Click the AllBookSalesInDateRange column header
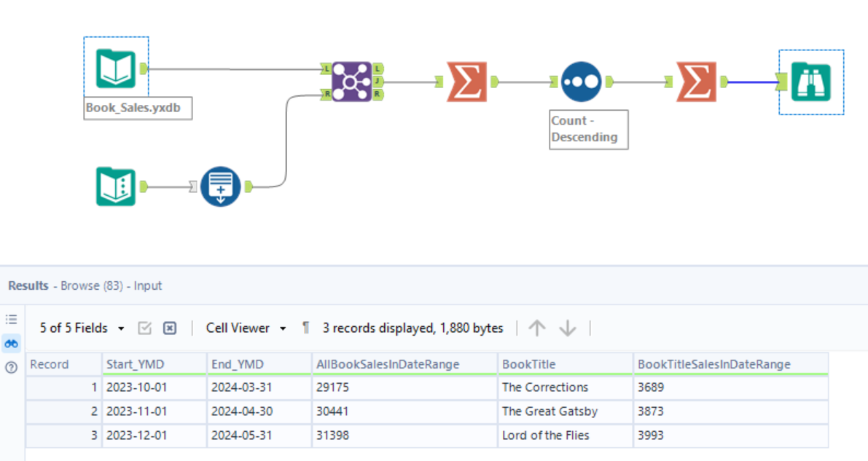Screen dimensions: 868x461 tap(387, 364)
